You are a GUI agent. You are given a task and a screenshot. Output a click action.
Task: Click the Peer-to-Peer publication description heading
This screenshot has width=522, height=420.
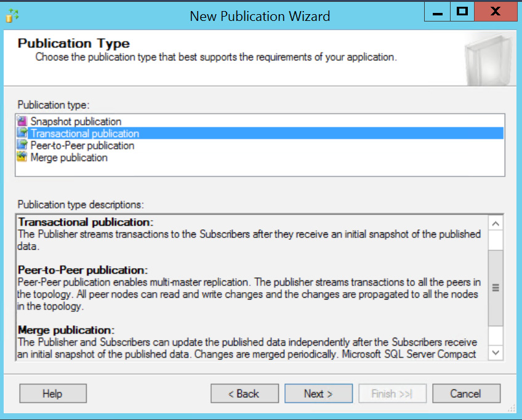click(x=82, y=270)
